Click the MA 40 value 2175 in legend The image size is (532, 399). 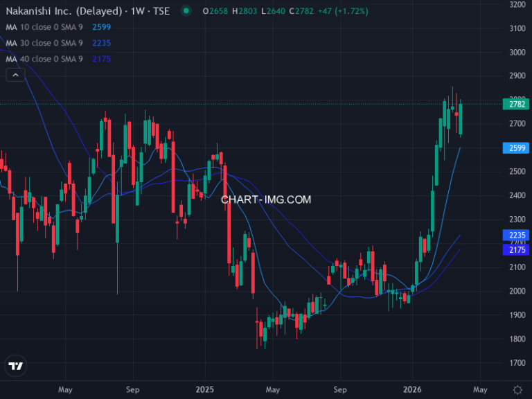pos(101,59)
